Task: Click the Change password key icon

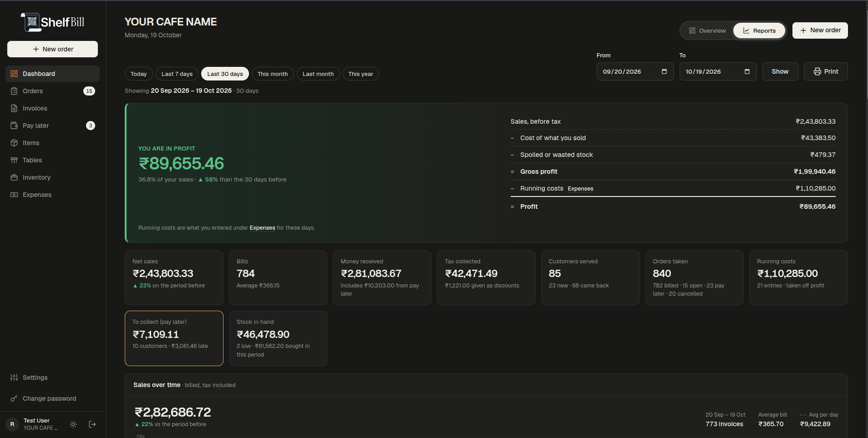Action: (x=14, y=398)
